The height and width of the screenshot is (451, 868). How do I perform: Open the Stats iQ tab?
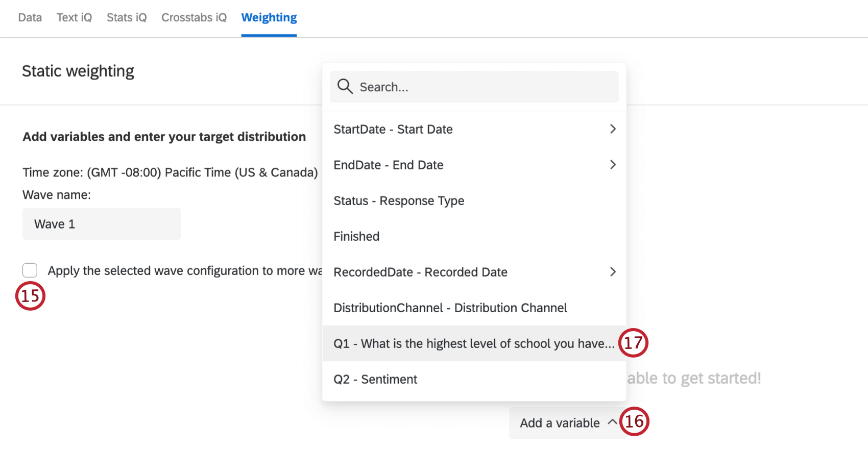point(127,18)
